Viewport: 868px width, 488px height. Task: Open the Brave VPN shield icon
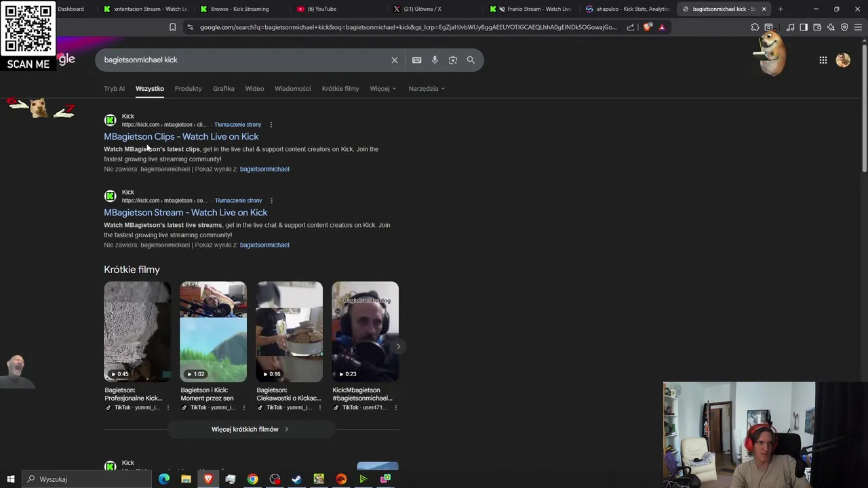pos(844,27)
